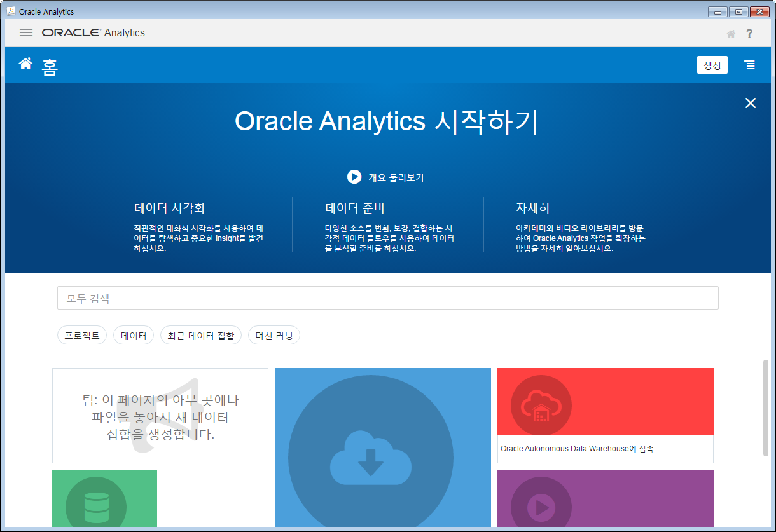776x532 pixels.
Task: Click the vertical scrollbar thumb
Action: (766, 407)
